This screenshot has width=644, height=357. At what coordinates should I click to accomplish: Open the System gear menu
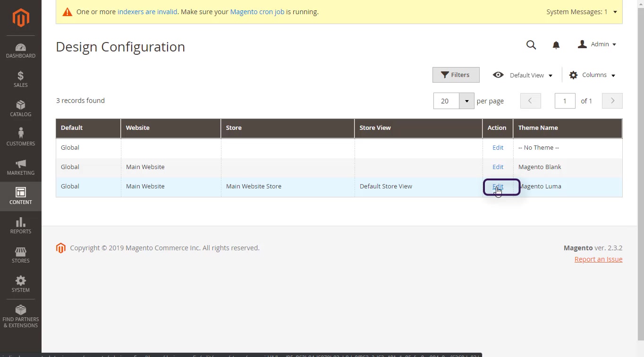pyautogui.click(x=21, y=284)
